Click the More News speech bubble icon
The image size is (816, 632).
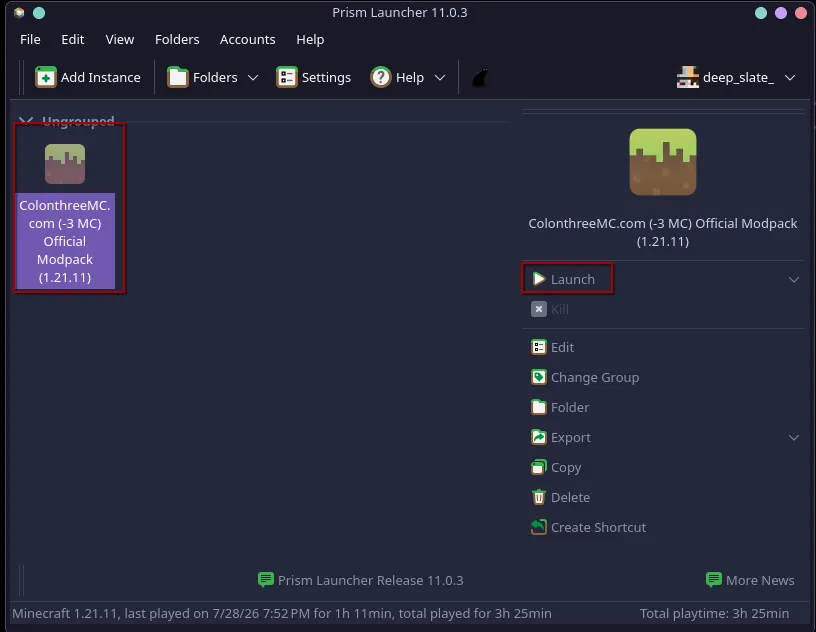[x=713, y=580]
